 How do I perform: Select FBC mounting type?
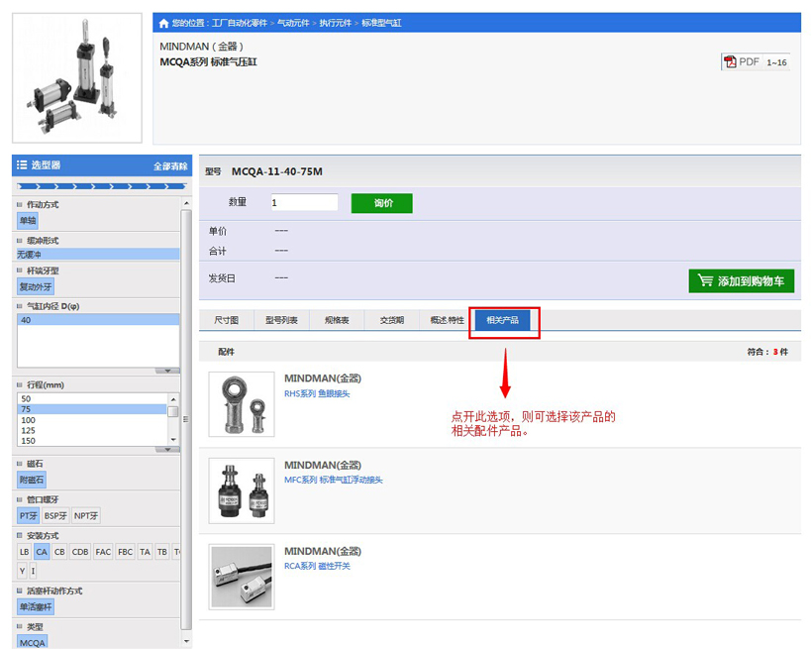pos(126,552)
